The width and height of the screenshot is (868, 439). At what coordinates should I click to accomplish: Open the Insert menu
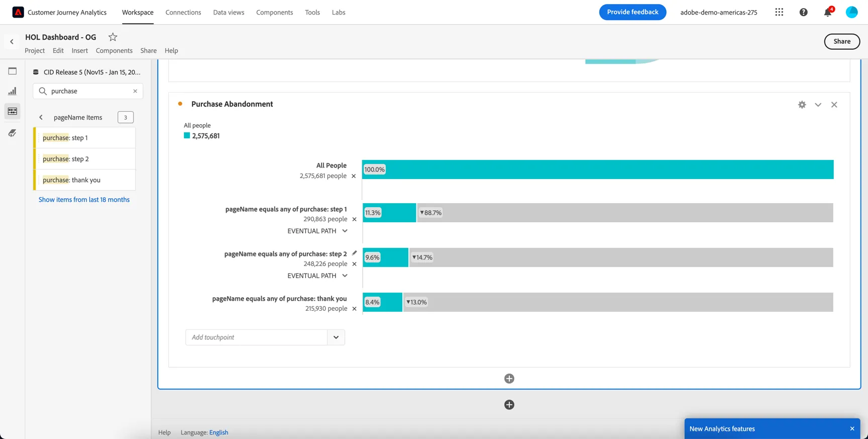(80, 51)
